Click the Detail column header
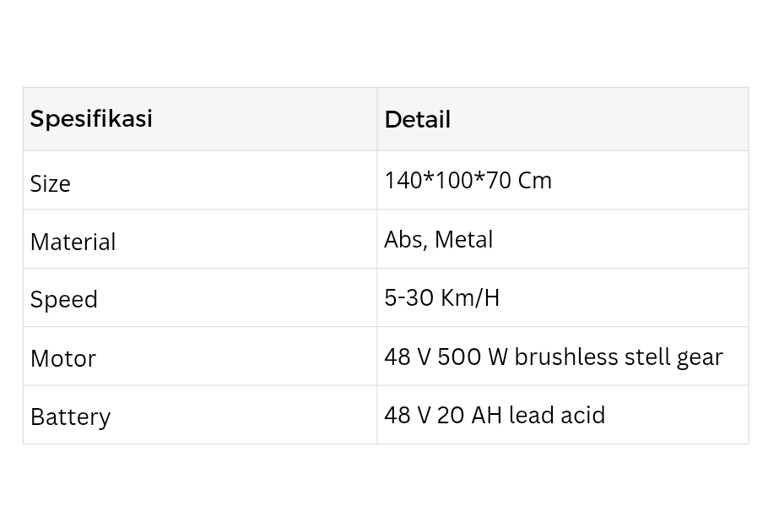The image size is (768, 512). tap(563, 119)
